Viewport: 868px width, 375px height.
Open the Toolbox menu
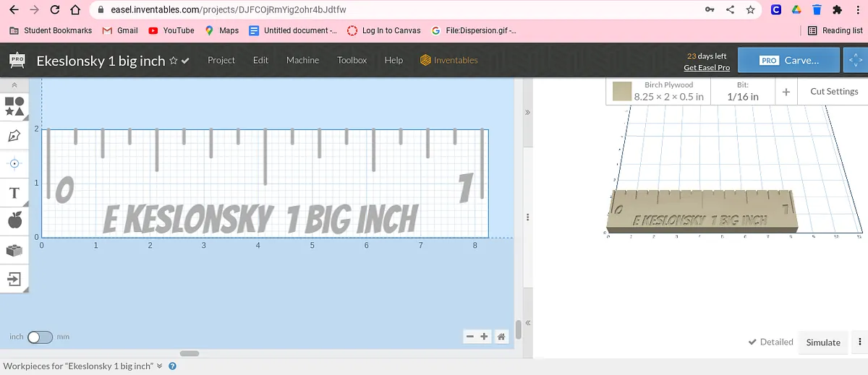pyautogui.click(x=352, y=60)
